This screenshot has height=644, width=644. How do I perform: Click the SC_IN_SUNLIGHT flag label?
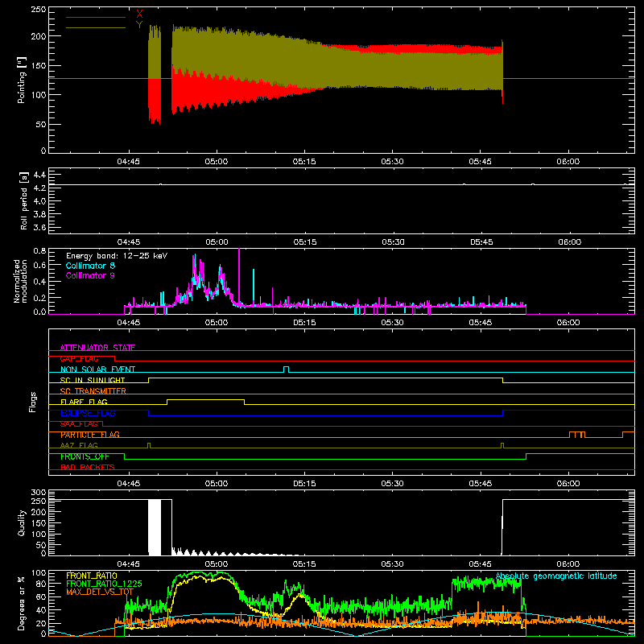(93, 380)
